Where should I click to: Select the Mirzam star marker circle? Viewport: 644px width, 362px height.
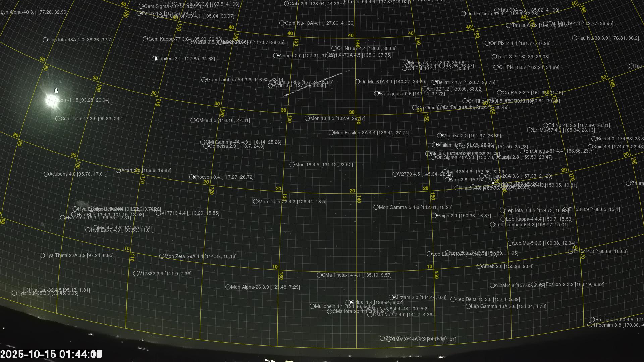(391, 297)
